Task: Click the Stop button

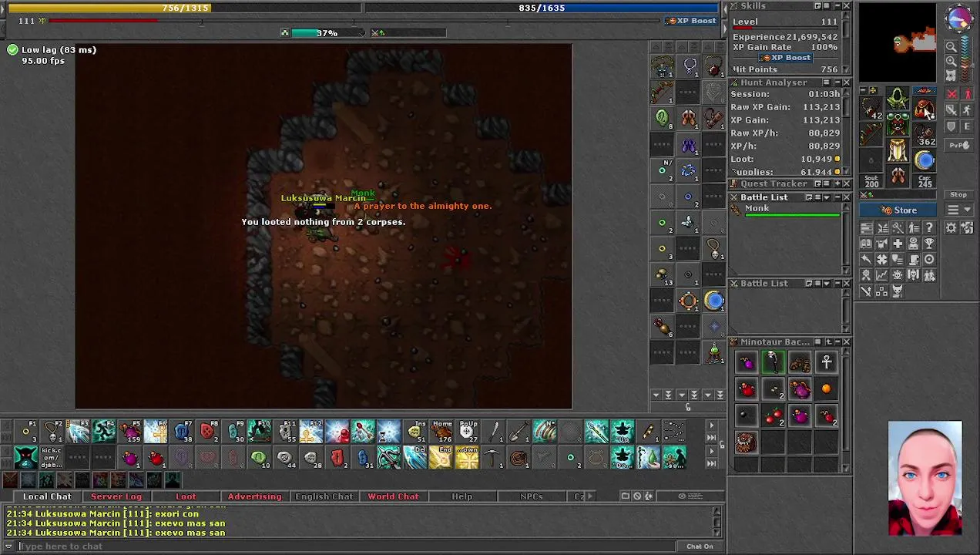Action: tap(958, 194)
